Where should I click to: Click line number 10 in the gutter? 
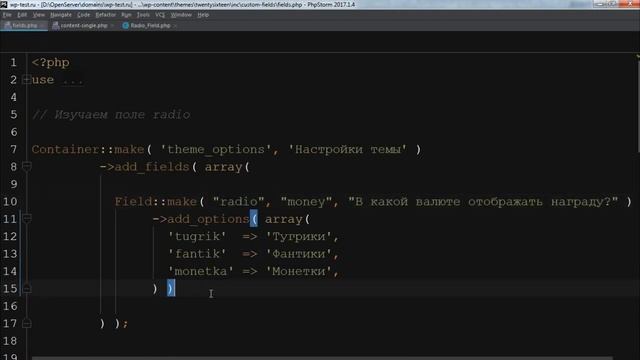point(10,202)
